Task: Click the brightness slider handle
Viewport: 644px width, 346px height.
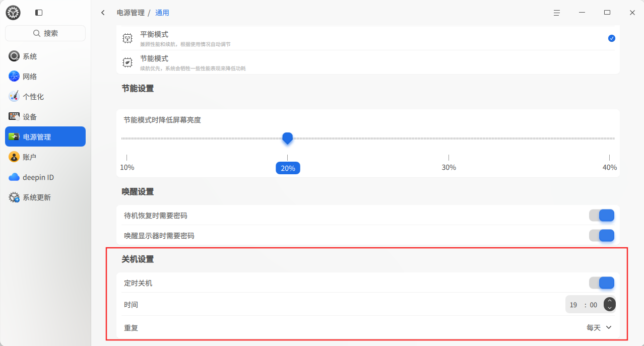Action: (x=288, y=138)
